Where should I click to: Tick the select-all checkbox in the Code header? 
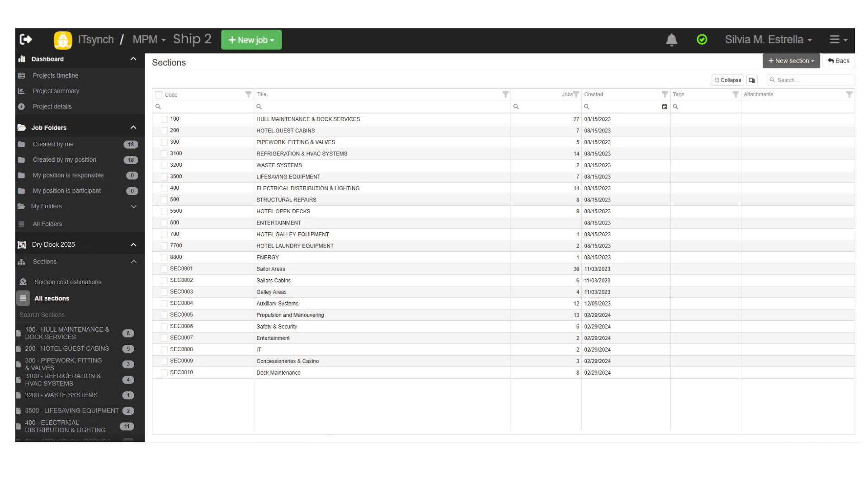(159, 95)
